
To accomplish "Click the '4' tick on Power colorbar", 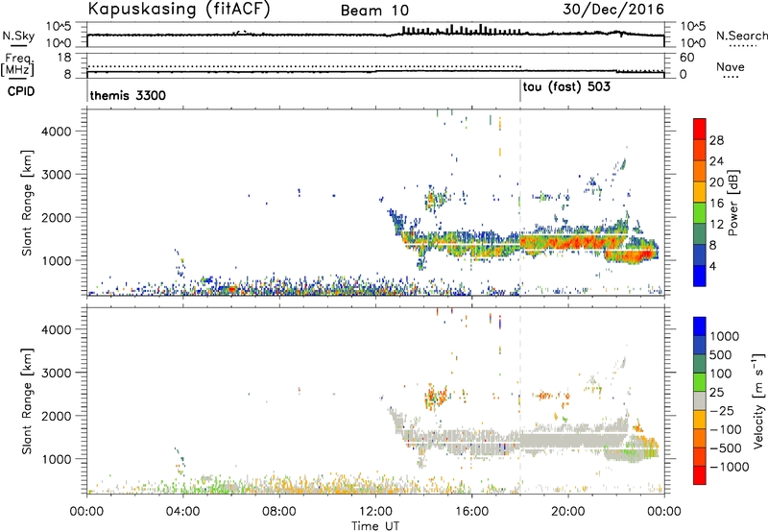I will coord(712,267).
